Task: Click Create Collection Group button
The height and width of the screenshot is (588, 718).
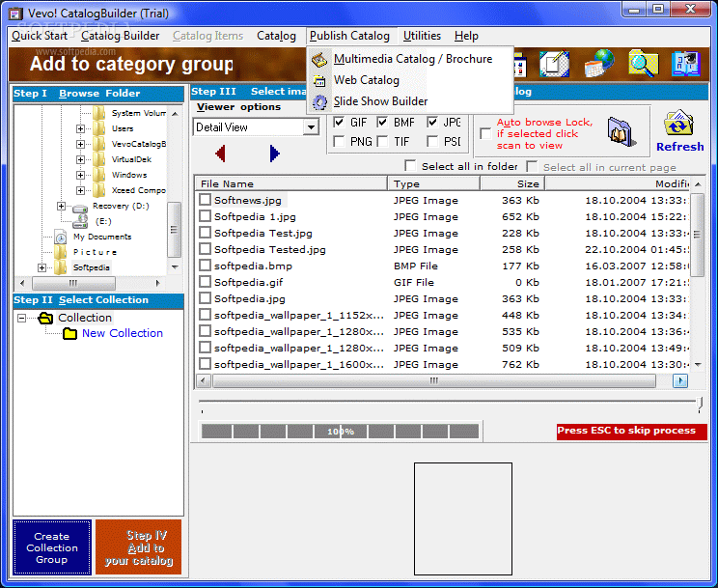Action: [52, 547]
